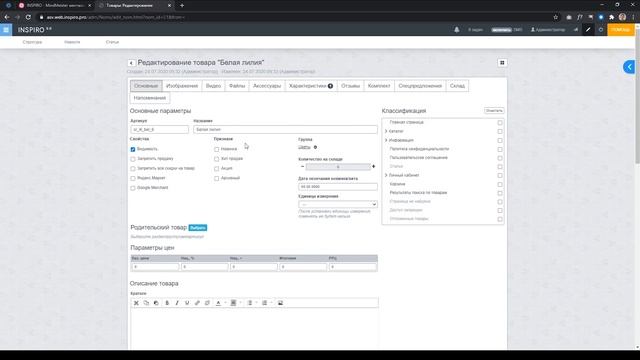Click the browser reload page icon
This screenshot has height=360, width=640.
pyautogui.click(x=28, y=17)
